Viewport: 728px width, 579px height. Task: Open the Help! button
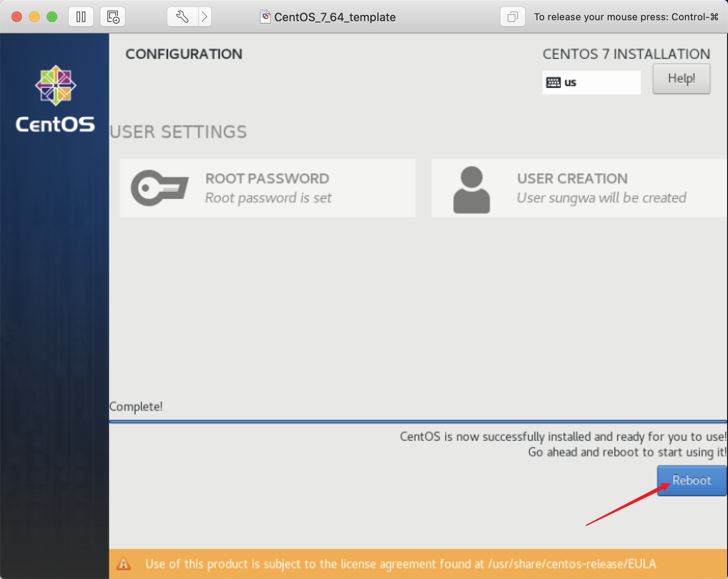681,79
